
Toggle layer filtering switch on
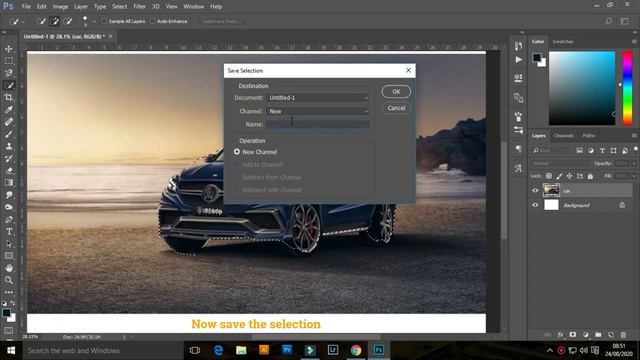[636, 150]
